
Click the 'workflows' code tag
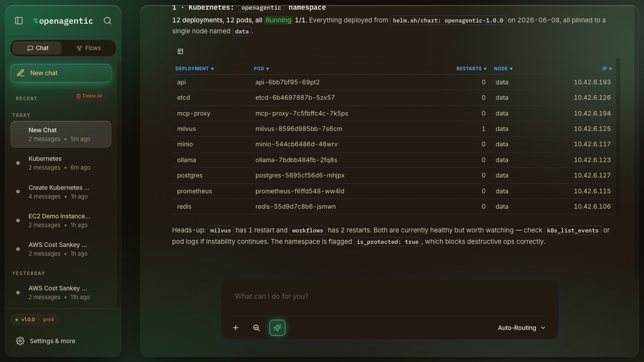click(308, 230)
